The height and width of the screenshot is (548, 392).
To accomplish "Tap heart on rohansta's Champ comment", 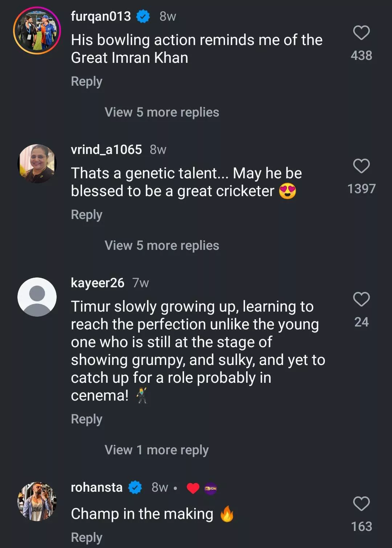I will click(x=361, y=504).
